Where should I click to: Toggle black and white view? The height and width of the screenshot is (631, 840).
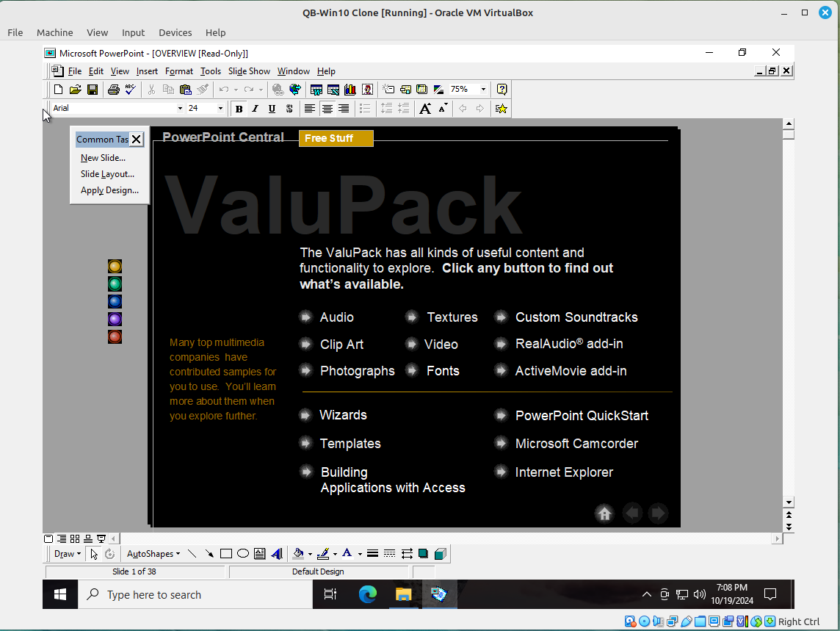click(x=439, y=90)
